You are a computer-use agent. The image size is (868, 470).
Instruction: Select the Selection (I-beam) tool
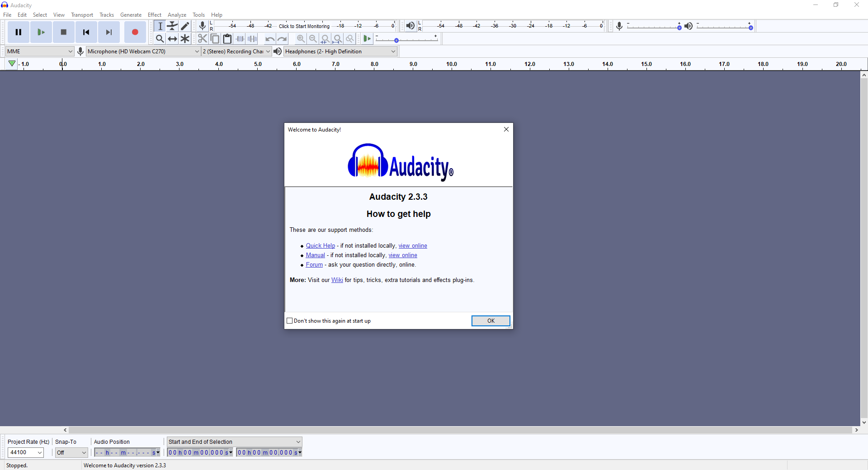(160, 26)
